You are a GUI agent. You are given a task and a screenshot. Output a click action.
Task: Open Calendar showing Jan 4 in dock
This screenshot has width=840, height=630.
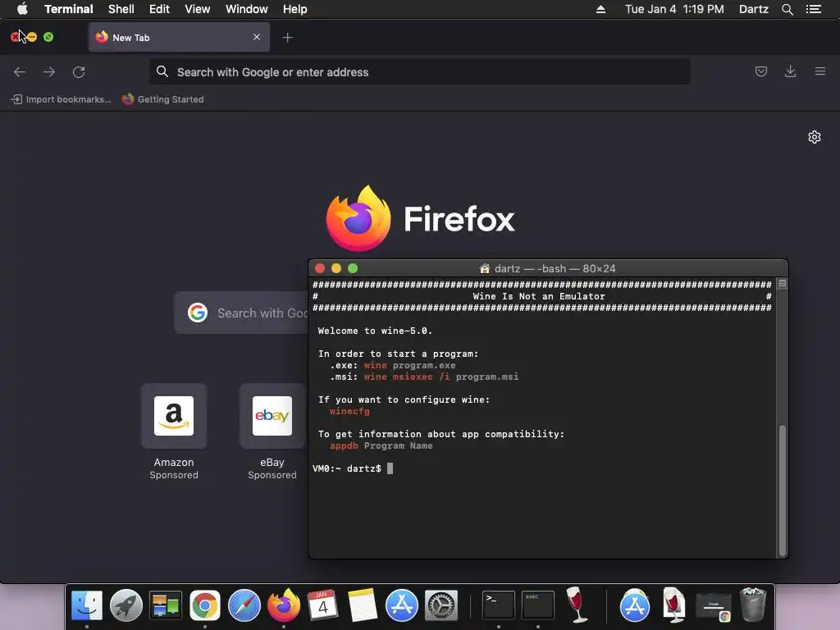click(x=322, y=605)
